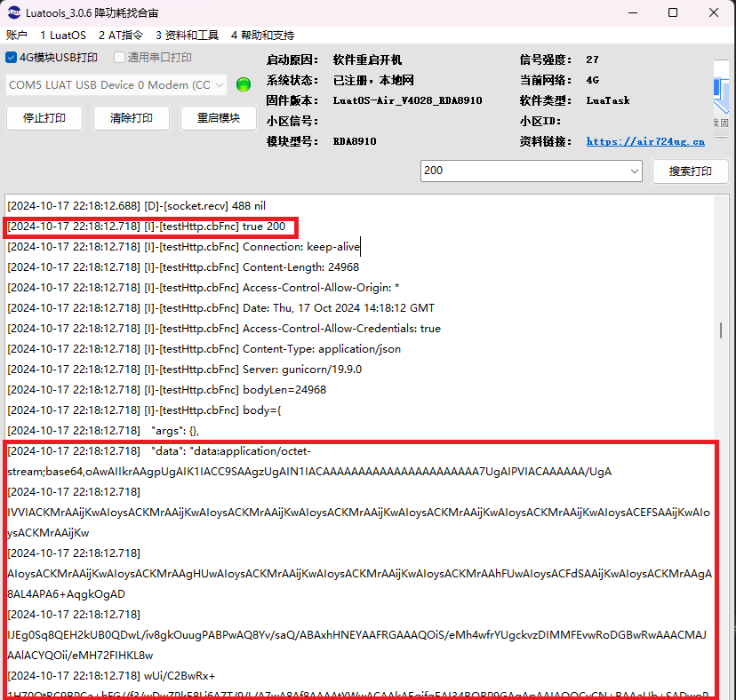The width and height of the screenshot is (736, 700).
Task: Open the air724ug.cn 资料链接 link
Action: tap(645, 141)
